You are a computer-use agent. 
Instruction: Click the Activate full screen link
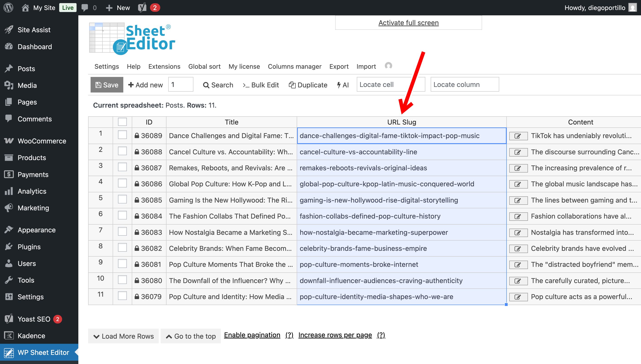408,22
